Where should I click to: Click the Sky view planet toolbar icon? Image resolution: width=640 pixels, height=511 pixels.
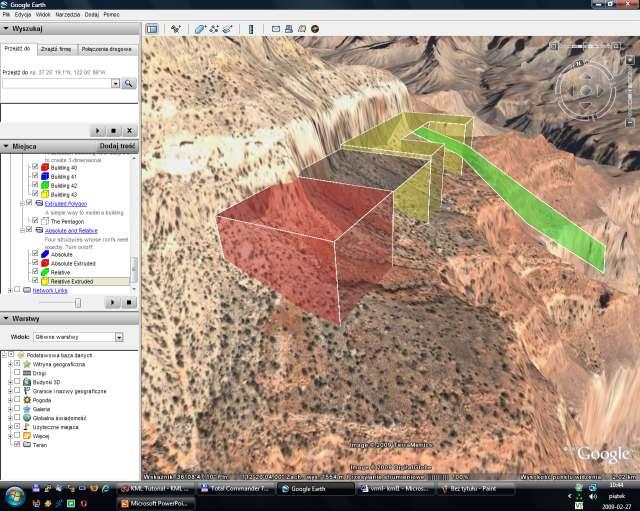coord(315,29)
